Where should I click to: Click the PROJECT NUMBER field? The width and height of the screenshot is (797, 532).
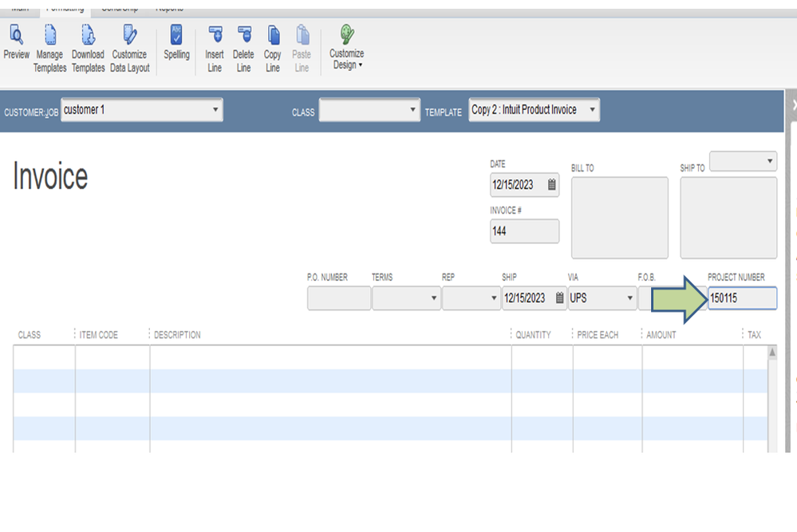[x=742, y=298]
